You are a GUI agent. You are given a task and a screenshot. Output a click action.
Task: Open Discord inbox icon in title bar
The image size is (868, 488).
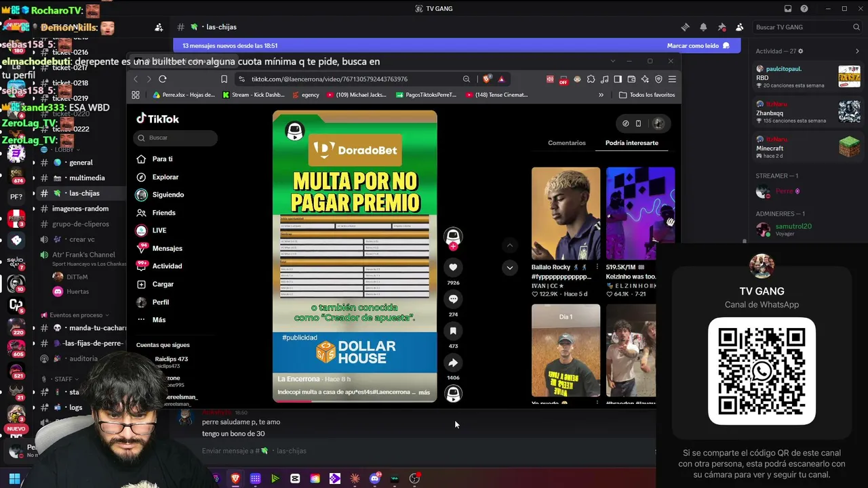click(788, 9)
